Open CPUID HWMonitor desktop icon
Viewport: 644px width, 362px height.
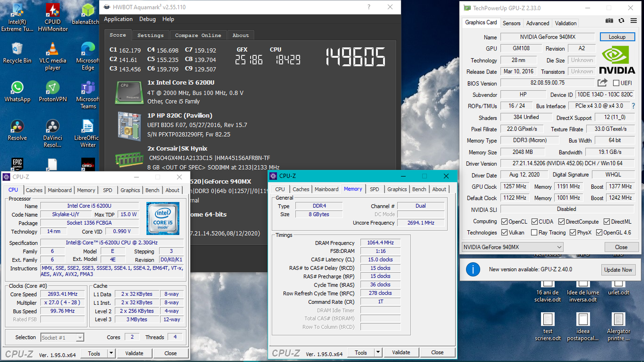point(53,17)
